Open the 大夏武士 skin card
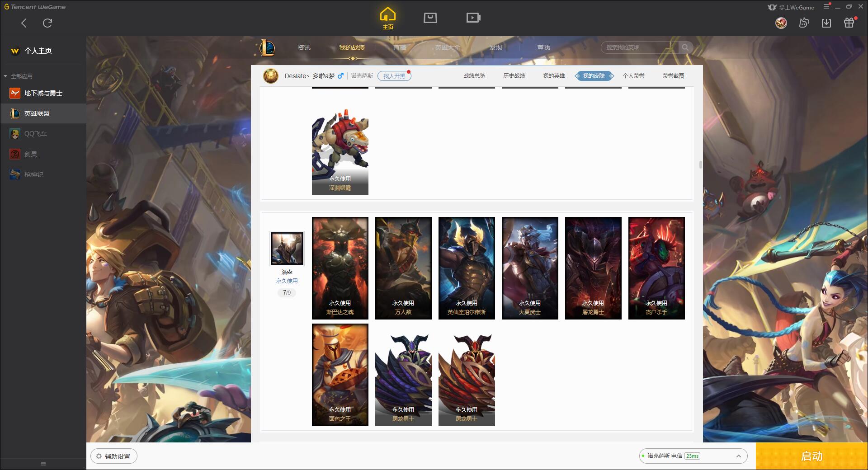This screenshot has height=470, width=868. pyautogui.click(x=530, y=268)
